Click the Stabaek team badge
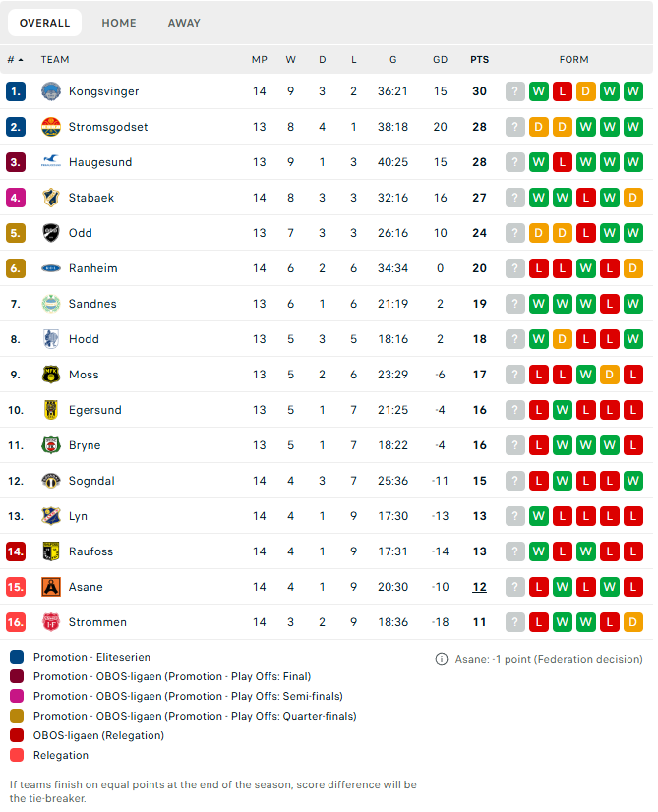This screenshot has height=812, width=658. click(51, 198)
